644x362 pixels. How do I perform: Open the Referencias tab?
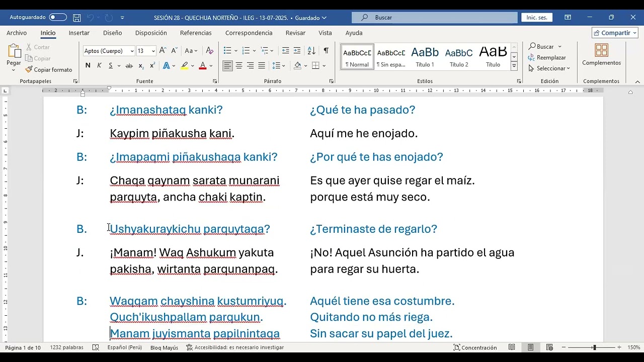point(196,33)
